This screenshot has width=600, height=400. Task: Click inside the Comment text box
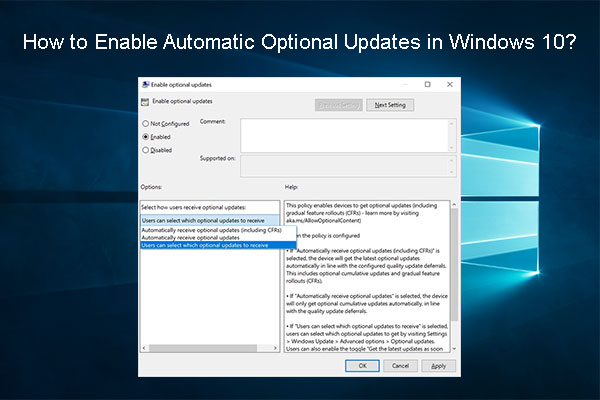pos(344,136)
